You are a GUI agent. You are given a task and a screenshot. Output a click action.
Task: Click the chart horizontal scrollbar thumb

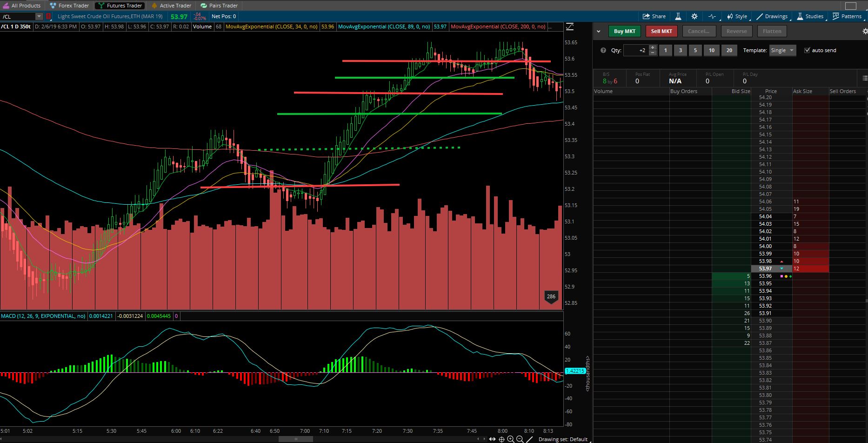(296, 439)
